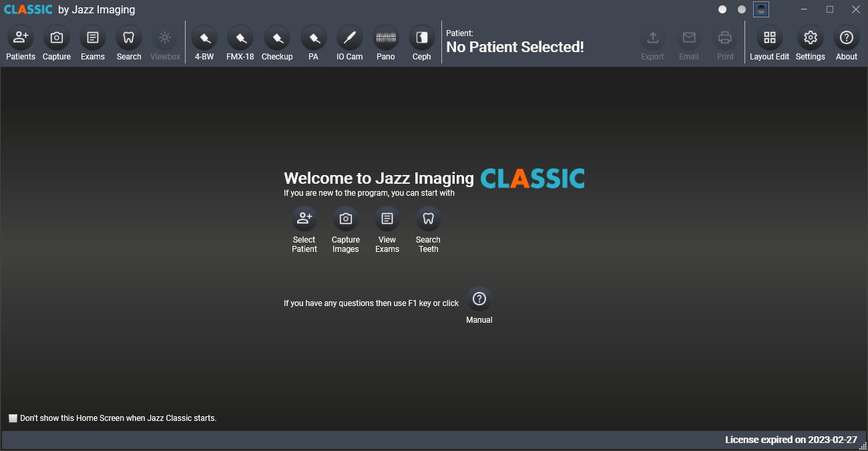
Task: Select the PA capture icon
Action: (313, 38)
